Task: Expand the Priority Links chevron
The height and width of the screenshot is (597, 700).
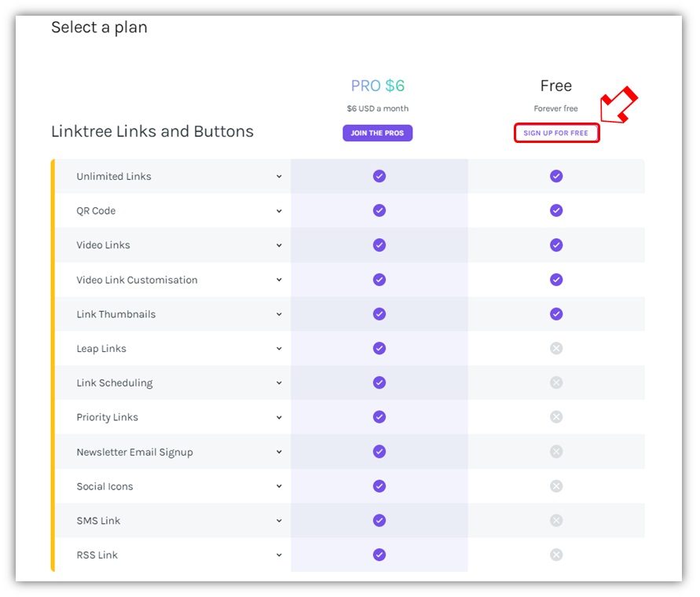Action: click(x=279, y=417)
